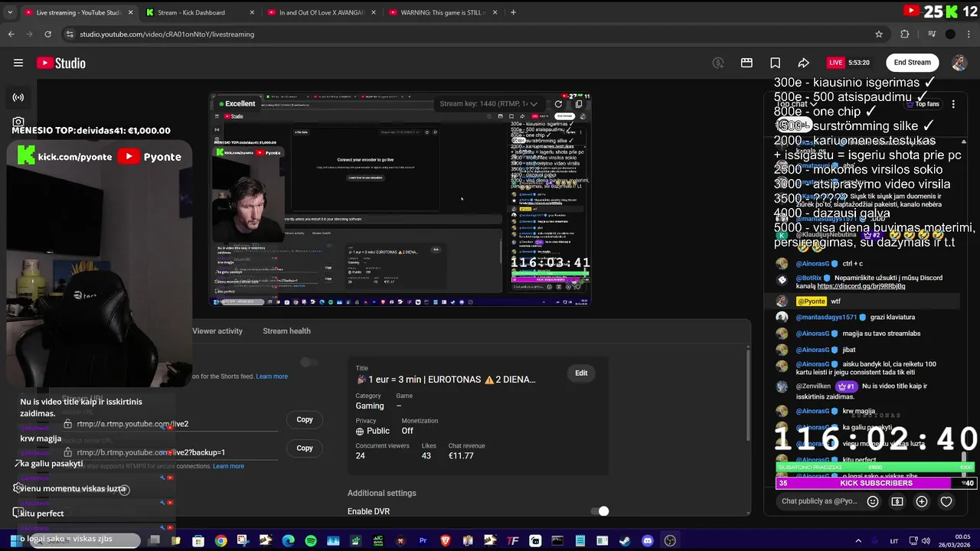This screenshot has height=551, width=980.
Task: Switch to the Stream health tab
Action: pyautogui.click(x=286, y=331)
